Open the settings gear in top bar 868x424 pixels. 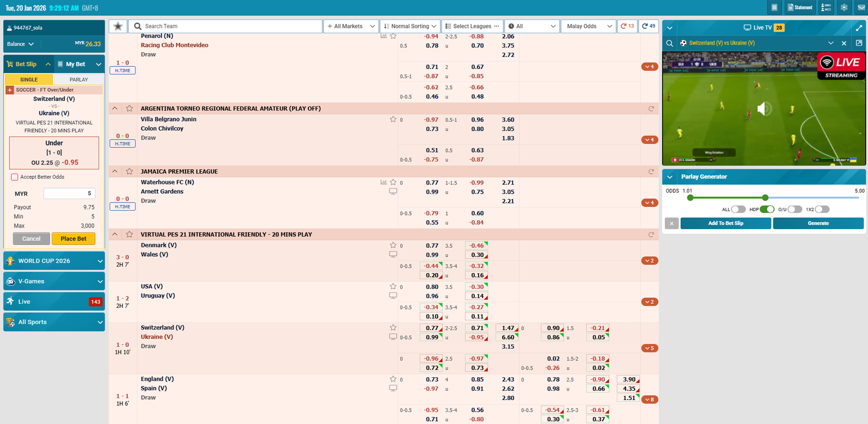844,8
